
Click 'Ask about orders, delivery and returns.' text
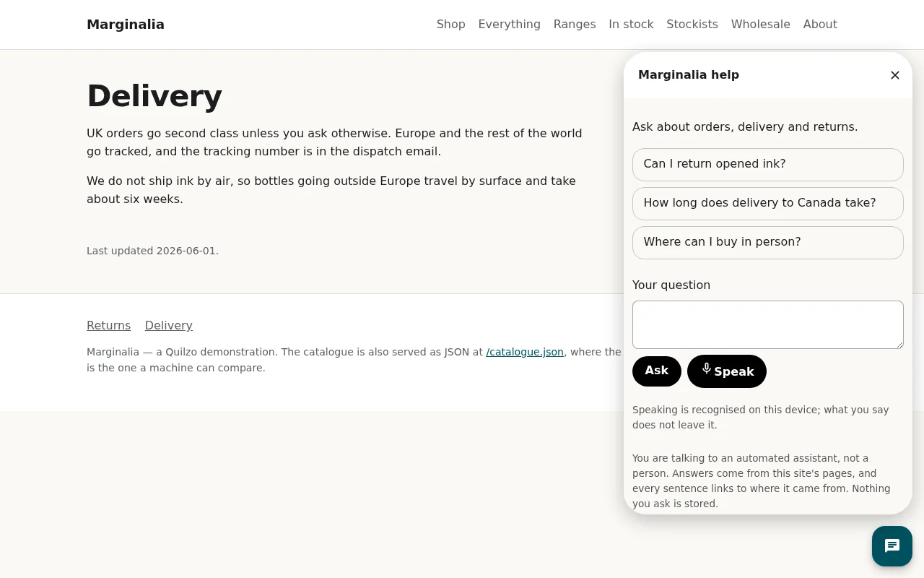(745, 127)
